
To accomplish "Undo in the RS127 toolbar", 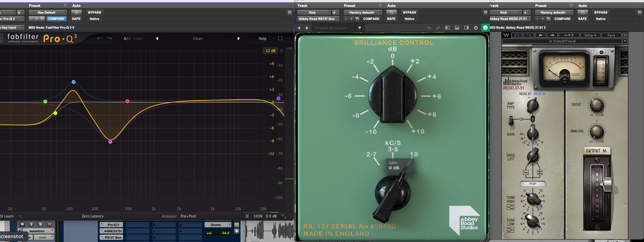I will tap(429, 28).
